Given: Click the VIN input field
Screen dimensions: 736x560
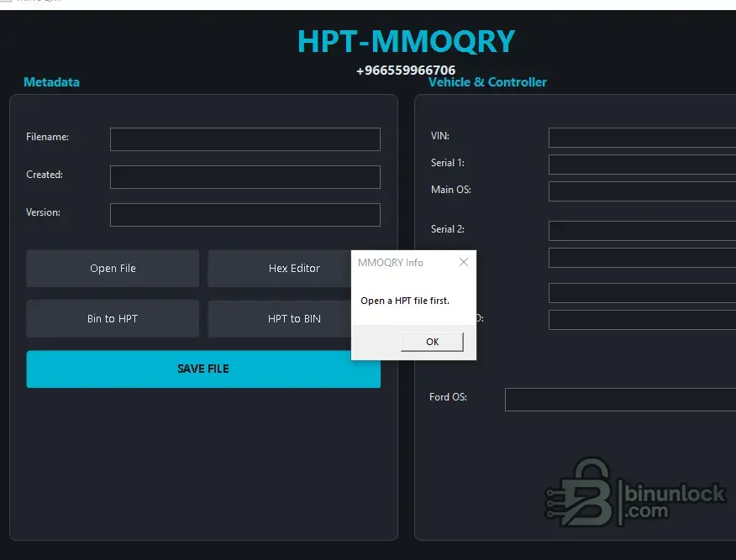Looking at the screenshot, I should point(642,138).
